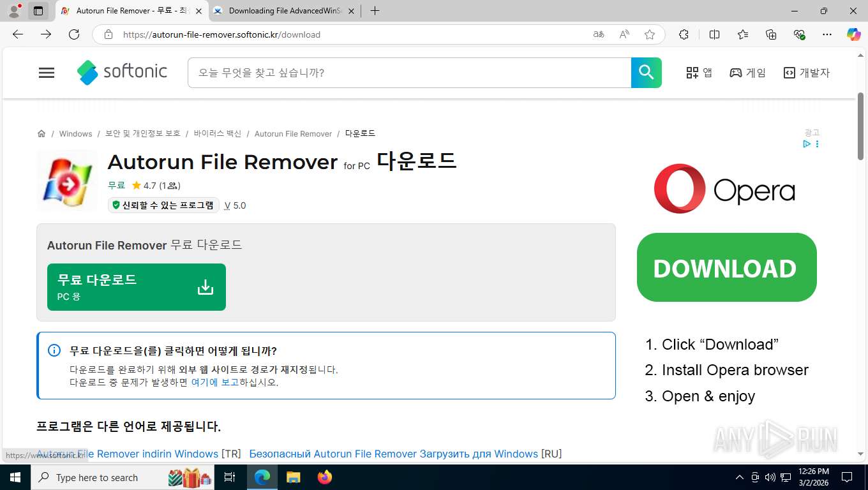View site information lock icon
This screenshot has height=490, width=868.
(108, 34)
